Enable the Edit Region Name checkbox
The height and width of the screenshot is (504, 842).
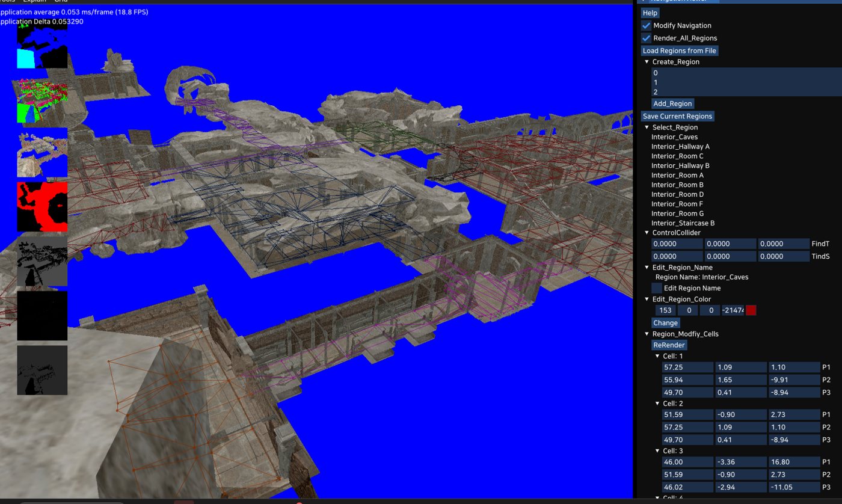point(657,288)
